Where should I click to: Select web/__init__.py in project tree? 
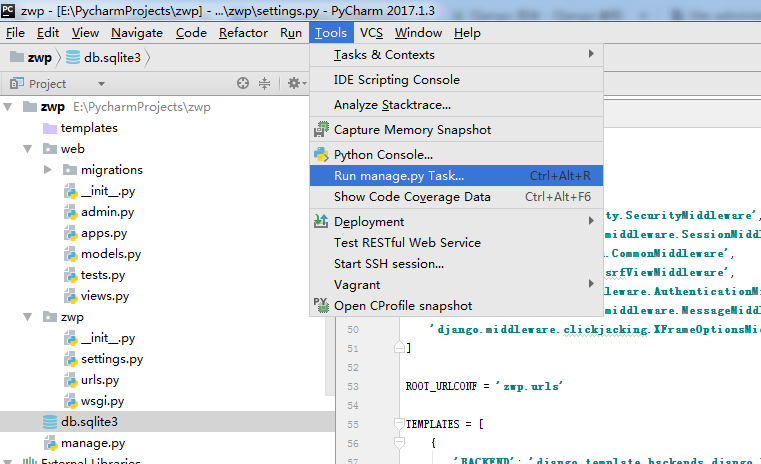tap(108, 191)
